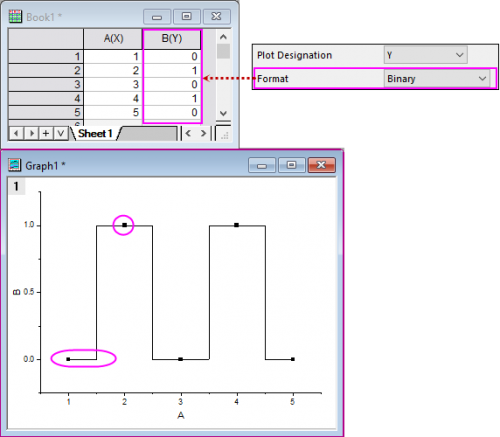Click the vertical scrollbar thumb in Book1
Viewport: 500px width, 437px height.
pos(223,51)
